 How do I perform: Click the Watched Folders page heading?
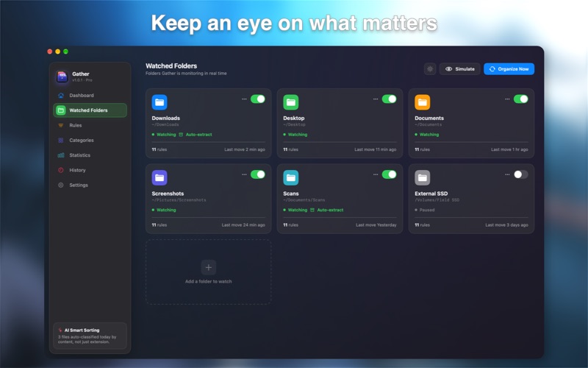(x=171, y=66)
